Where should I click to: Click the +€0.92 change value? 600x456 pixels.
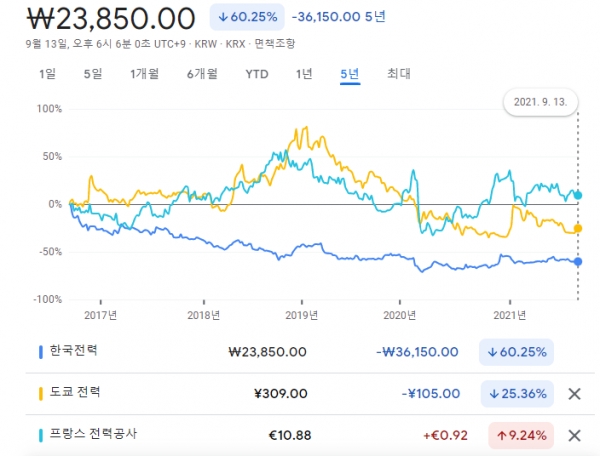tap(445, 435)
